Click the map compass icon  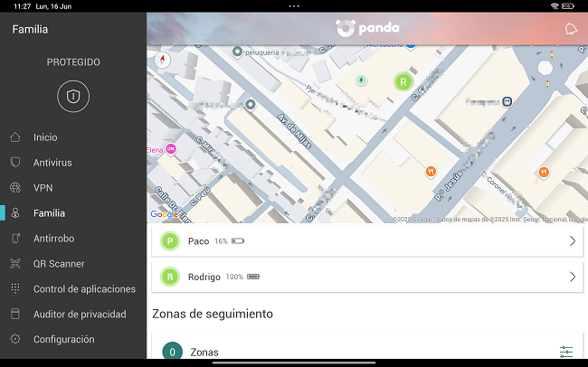[163, 60]
